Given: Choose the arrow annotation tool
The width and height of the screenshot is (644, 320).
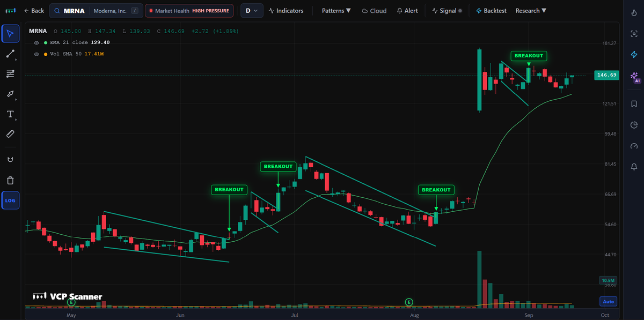Looking at the screenshot, I should (10, 94).
